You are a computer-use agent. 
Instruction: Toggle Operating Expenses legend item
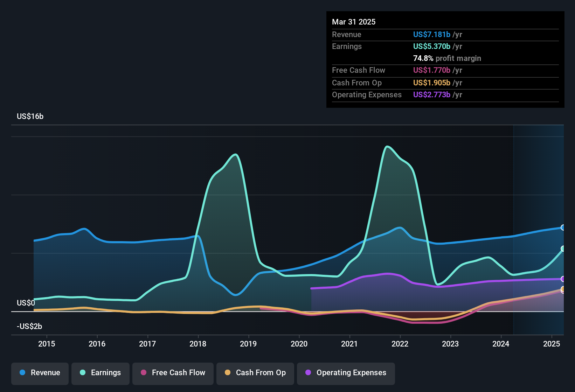coord(346,373)
